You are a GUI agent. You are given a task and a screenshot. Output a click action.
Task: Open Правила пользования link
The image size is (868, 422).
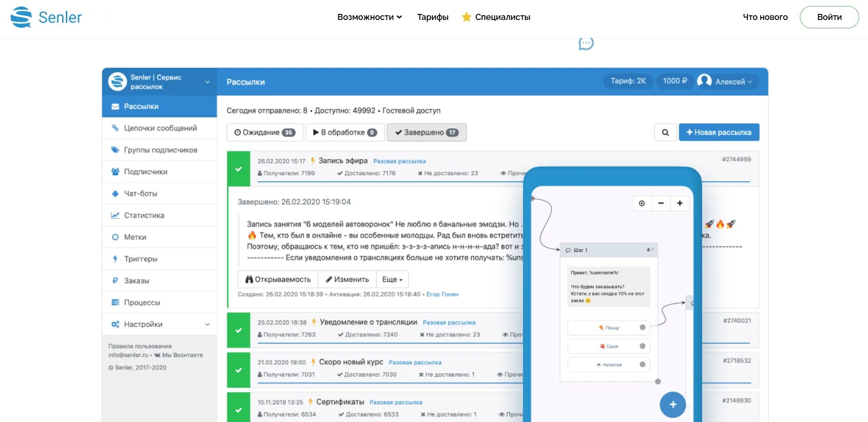[140, 346]
